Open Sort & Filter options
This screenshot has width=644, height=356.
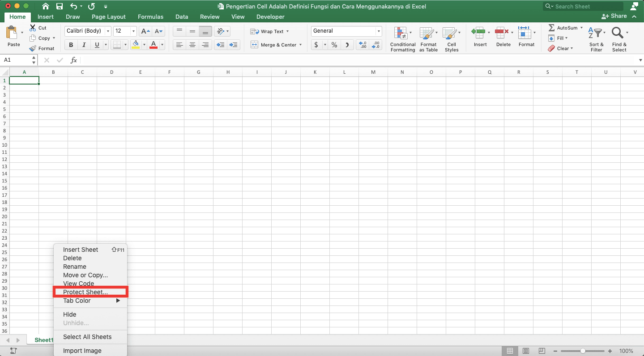(x=596, y=39)
